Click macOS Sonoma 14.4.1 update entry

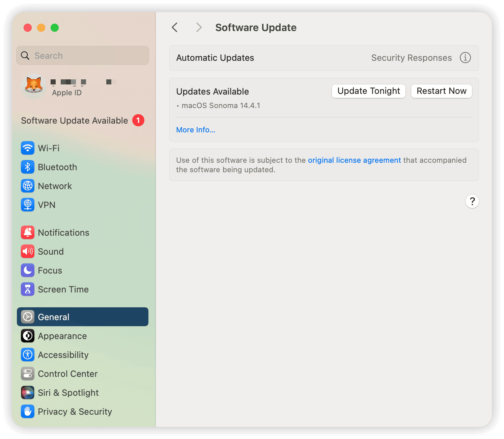(221, 105)
